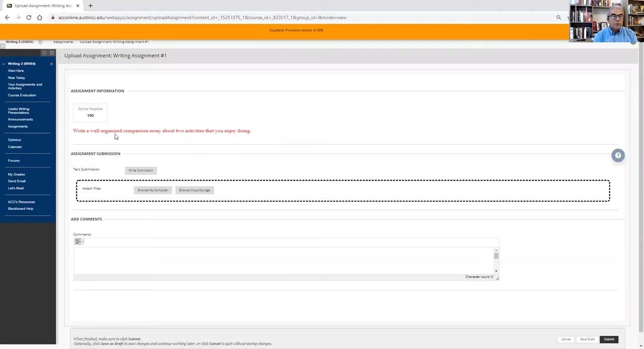644x349 pixels.
Task: Open a new browser tab
Action: point(91,6)
